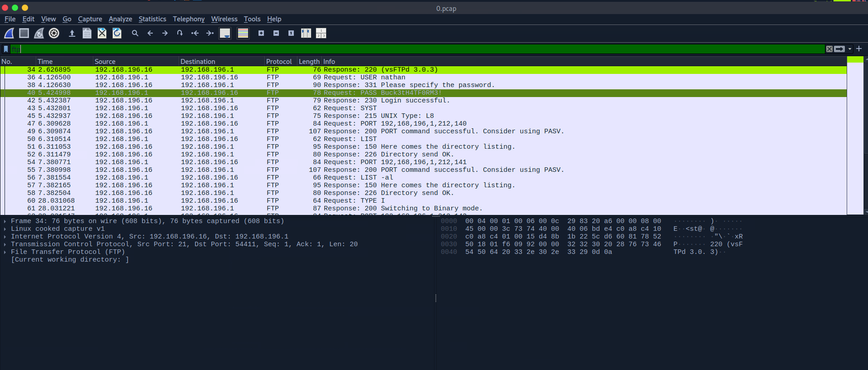The image size is (868, 370).
Task: Select packet 42 Login successful response
Action: [424, 101]
